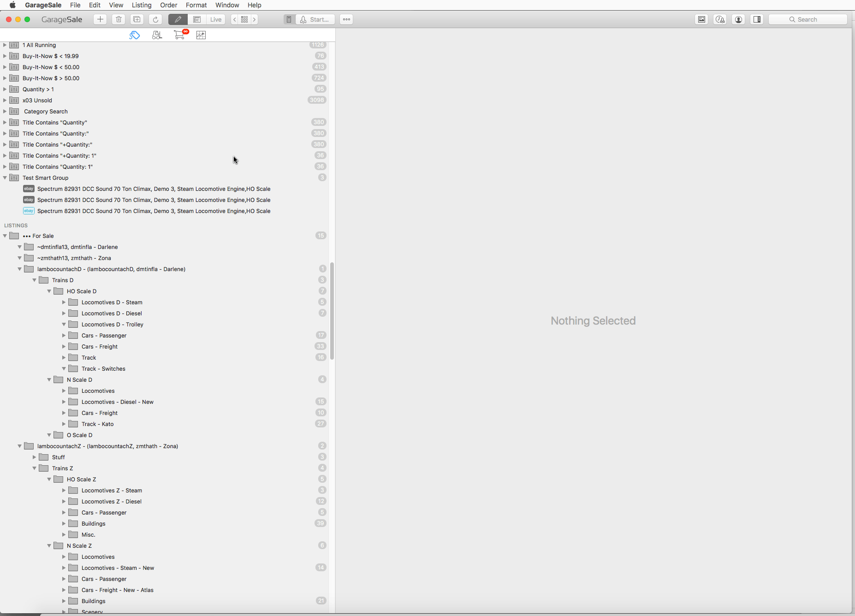Viewport: 855px width, 616px height.
Task: Expand the Stuff folder
Action: (x=34, y=457)
